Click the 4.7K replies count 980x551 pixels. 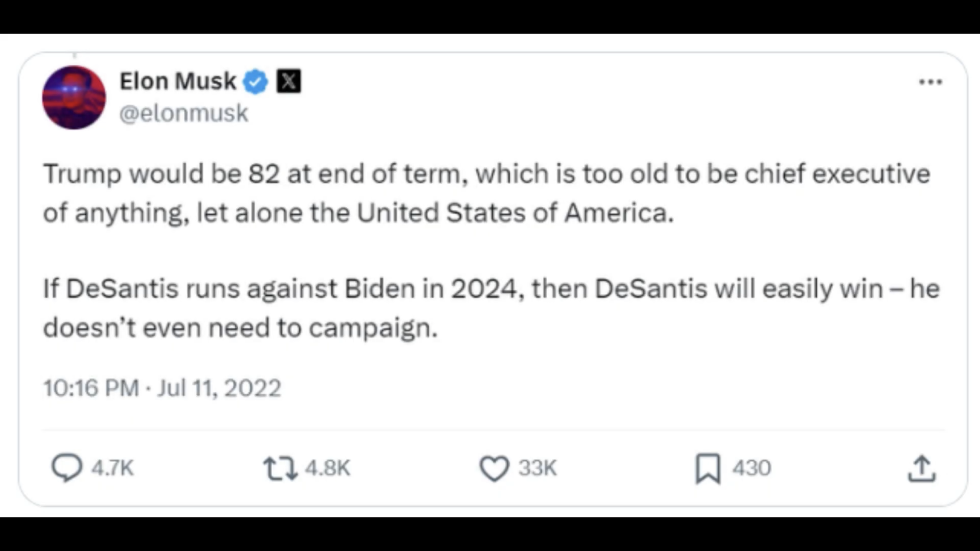coord(112,468)
